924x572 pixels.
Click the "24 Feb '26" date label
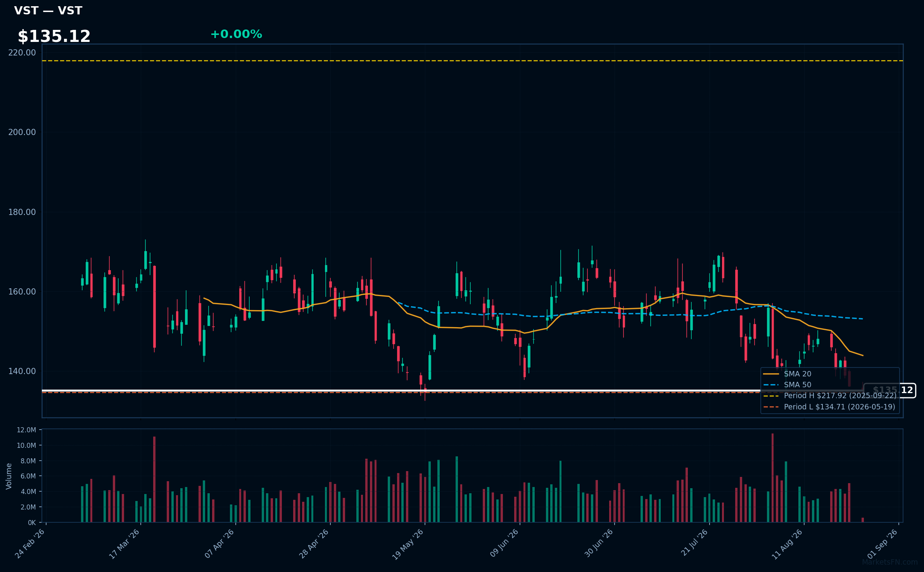(x=30, y=543)
